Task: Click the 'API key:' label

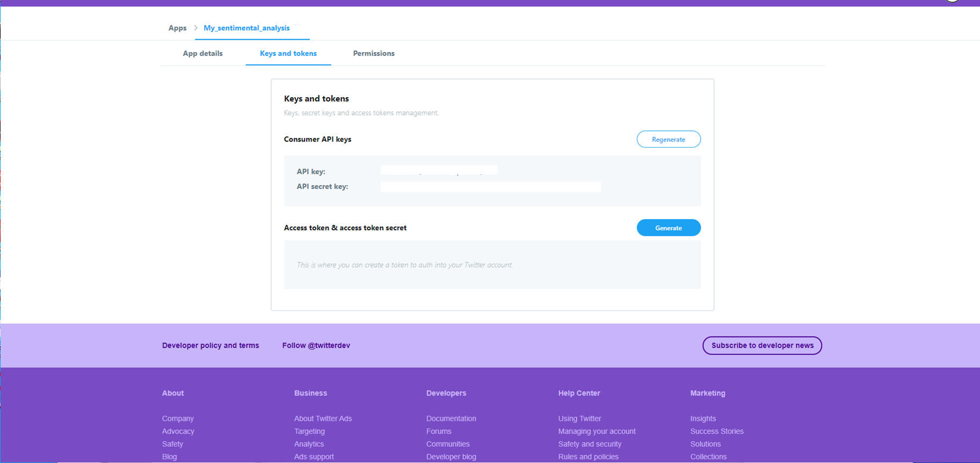Action: click(311, 172)
